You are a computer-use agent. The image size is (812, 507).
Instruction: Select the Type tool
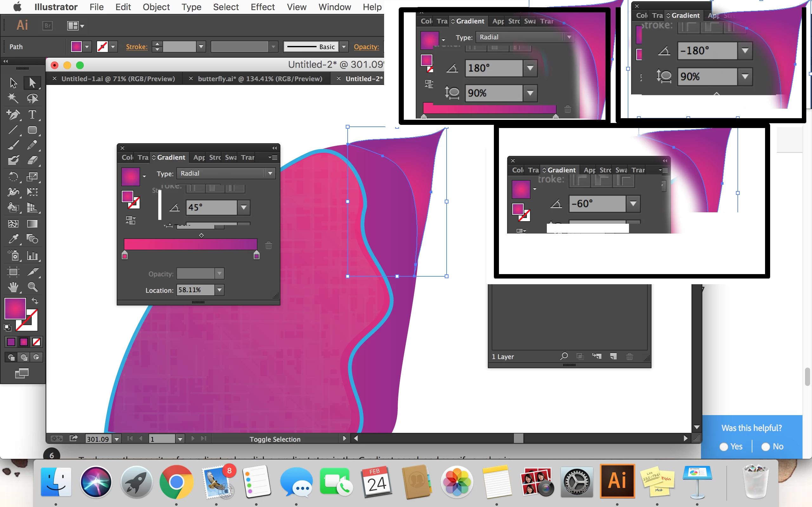tap(32, 115)
